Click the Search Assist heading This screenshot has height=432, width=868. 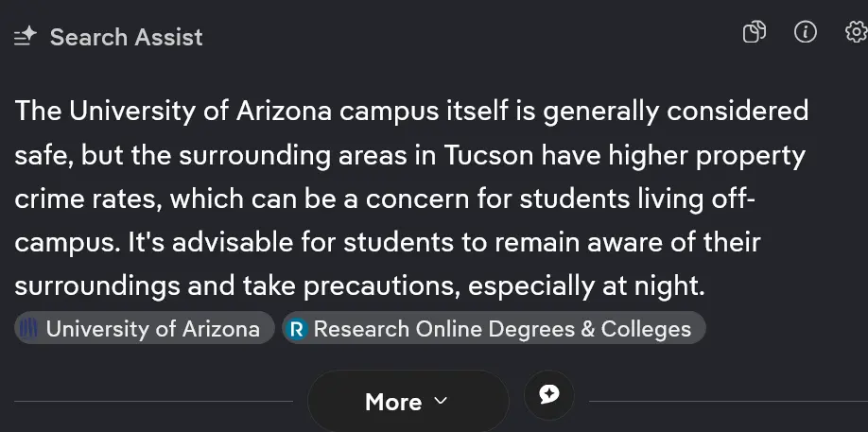click(x=126, y=37)
